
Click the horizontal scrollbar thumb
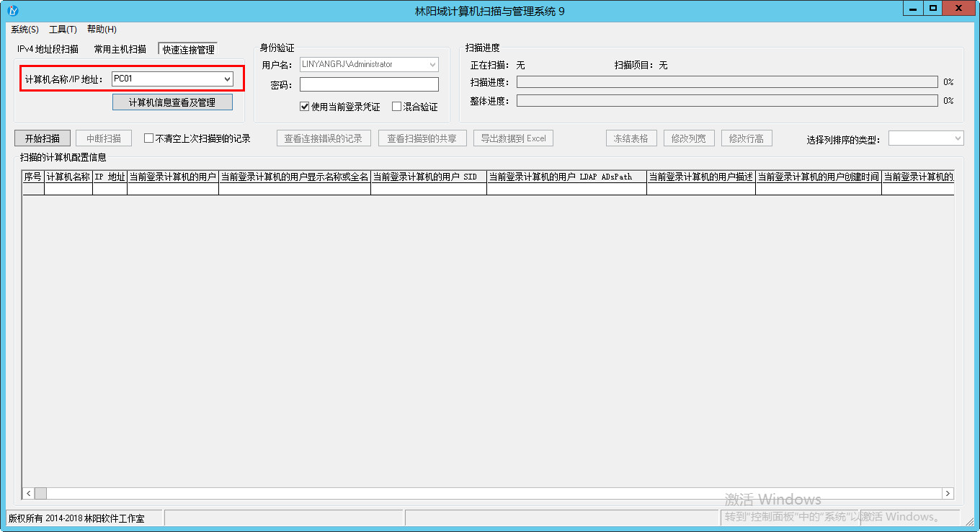tap(40, 493)
